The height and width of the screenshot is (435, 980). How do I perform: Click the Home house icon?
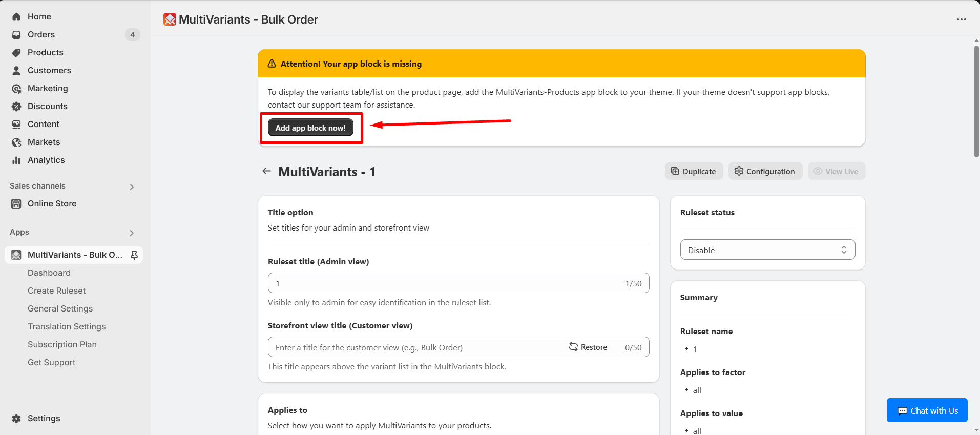coord(16,16)
